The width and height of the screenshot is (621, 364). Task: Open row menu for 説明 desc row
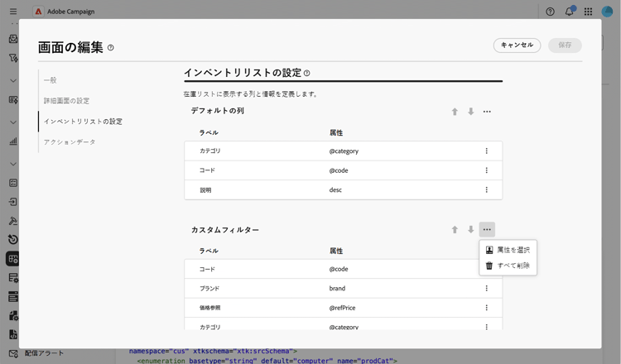tap(486, 189)
